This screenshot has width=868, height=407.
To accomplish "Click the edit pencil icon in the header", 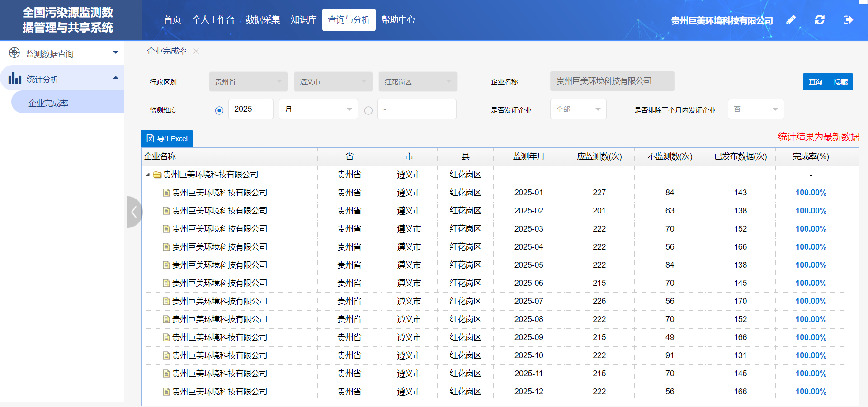I will click(x=791, y=20).
